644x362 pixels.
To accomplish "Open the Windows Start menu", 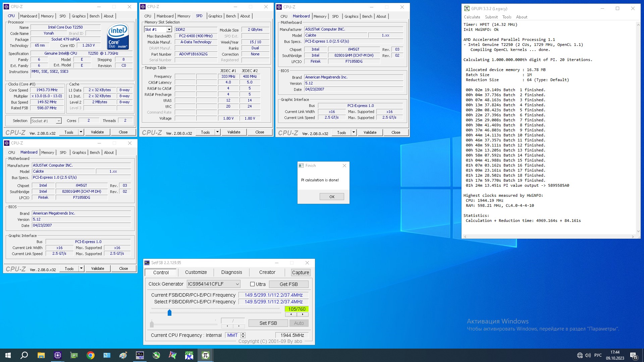I will (8, 355).
